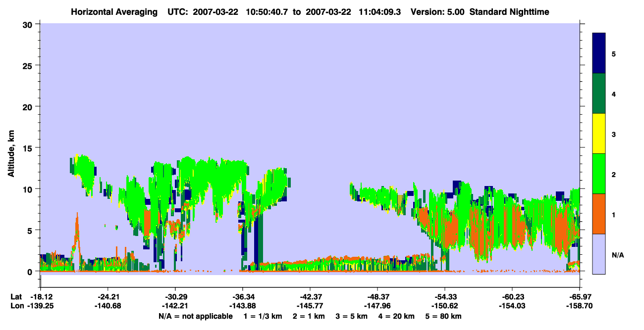
Task: Click longitude value -147.96
Action: pos(377,306)
